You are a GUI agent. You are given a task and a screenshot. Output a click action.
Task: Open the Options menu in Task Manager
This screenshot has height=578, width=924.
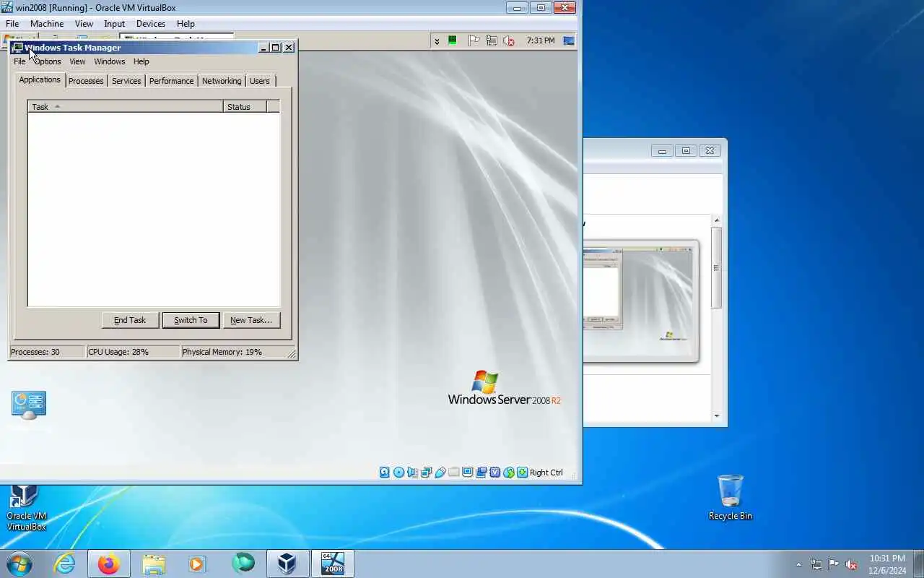tap(47, 61)
